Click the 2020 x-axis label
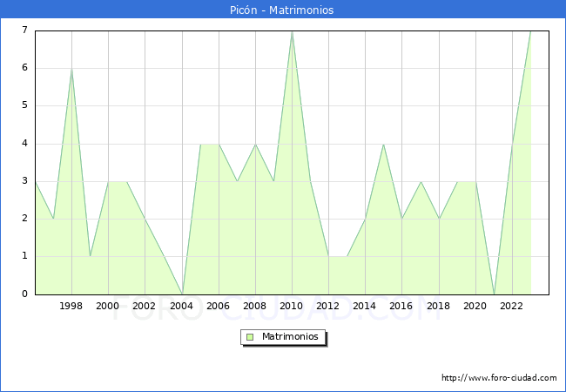Viewport: 566px width, 392px height. click(x=475, y=306)
